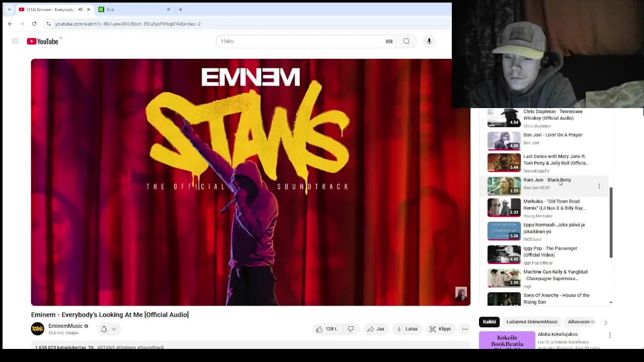This screenshot has height=362, width=644.
Task: Open the BookBeat Aloita kokeilujakso ad
Action: (x=557, y=334)
